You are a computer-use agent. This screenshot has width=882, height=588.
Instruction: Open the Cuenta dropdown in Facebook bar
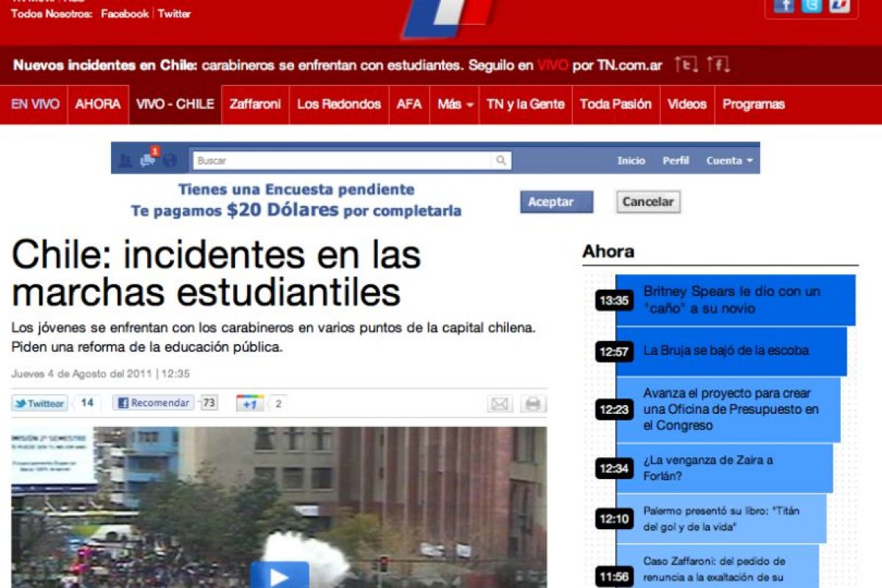[x=729, y=160]
